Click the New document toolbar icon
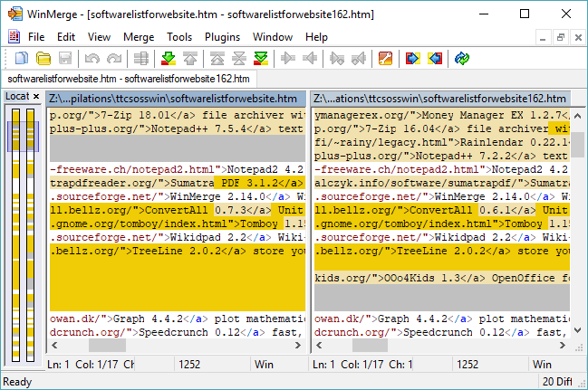Viewport: 588px width, 390px height. [18, 59]
